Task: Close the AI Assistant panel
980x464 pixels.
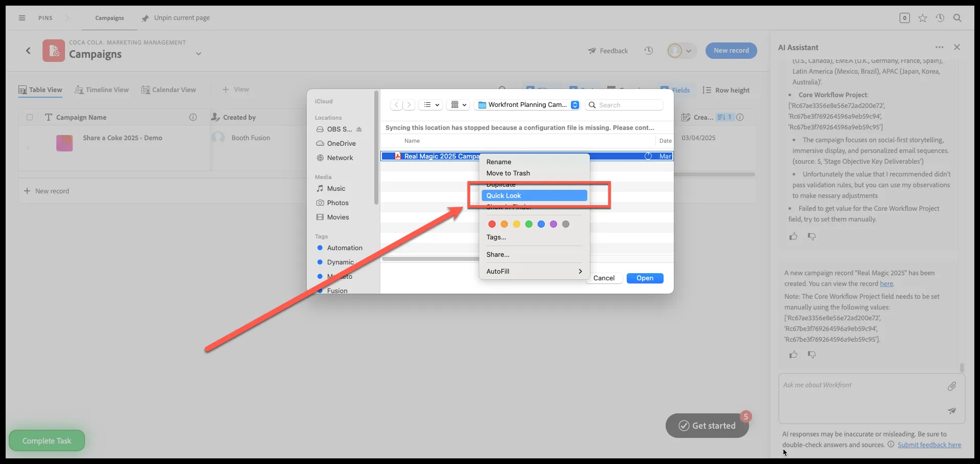Action: point(957,47)
